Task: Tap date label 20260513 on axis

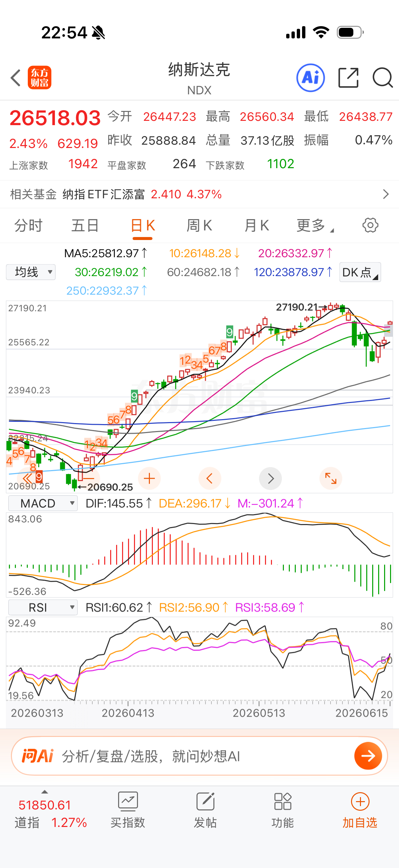Action: pos(259,713)
